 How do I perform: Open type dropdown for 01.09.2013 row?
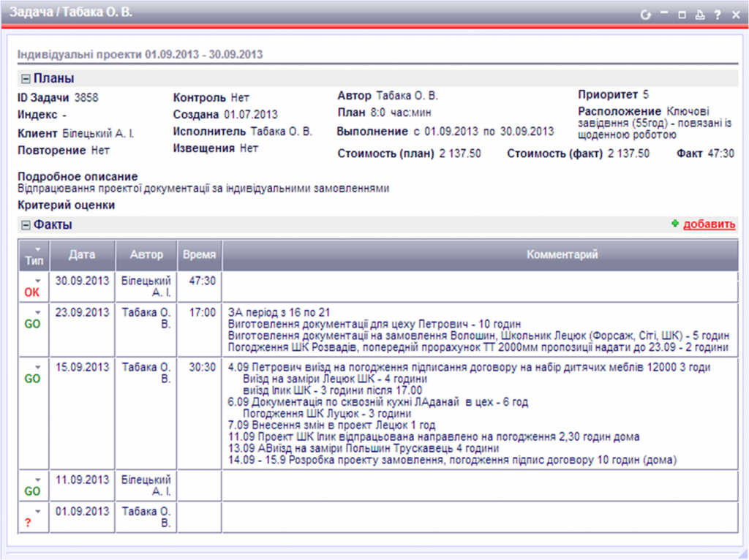click(38, 511)
